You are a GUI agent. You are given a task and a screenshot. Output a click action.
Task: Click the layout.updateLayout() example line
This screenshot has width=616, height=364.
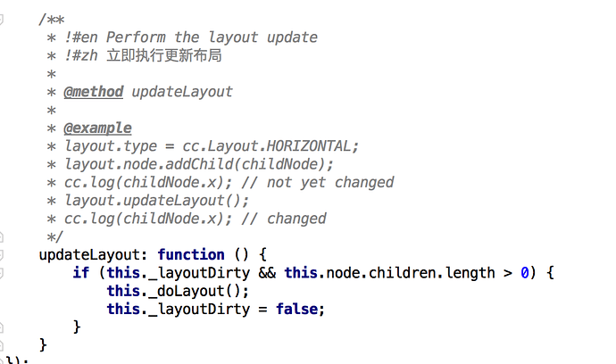point(157,200)
